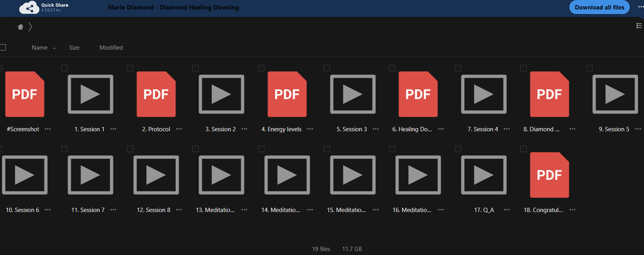The height and width of the screenshot is (255, 644).
Task: Tick the checkbox for 14. Meditatio...
Action: [x=261, y=149]
